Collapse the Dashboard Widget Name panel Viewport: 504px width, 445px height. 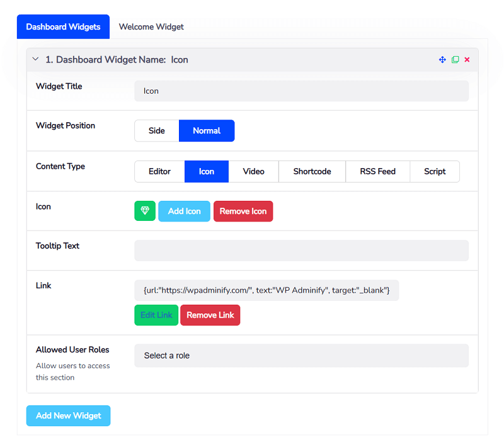35,59
